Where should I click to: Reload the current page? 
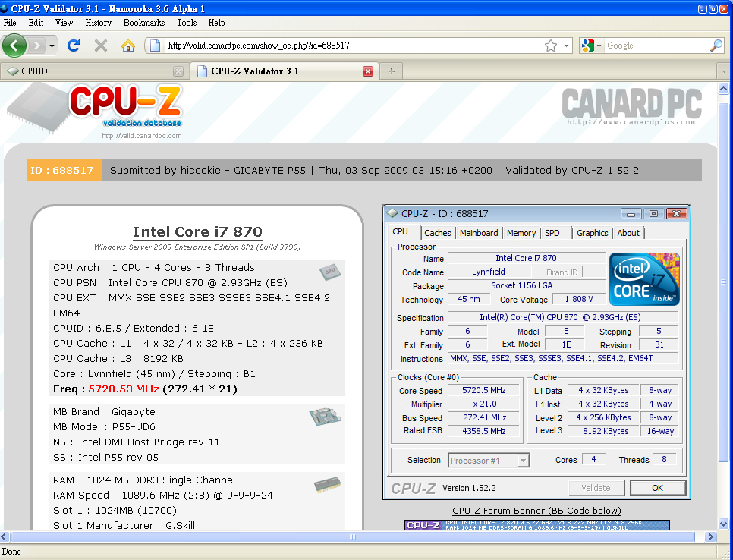click(x=74, y=46)
